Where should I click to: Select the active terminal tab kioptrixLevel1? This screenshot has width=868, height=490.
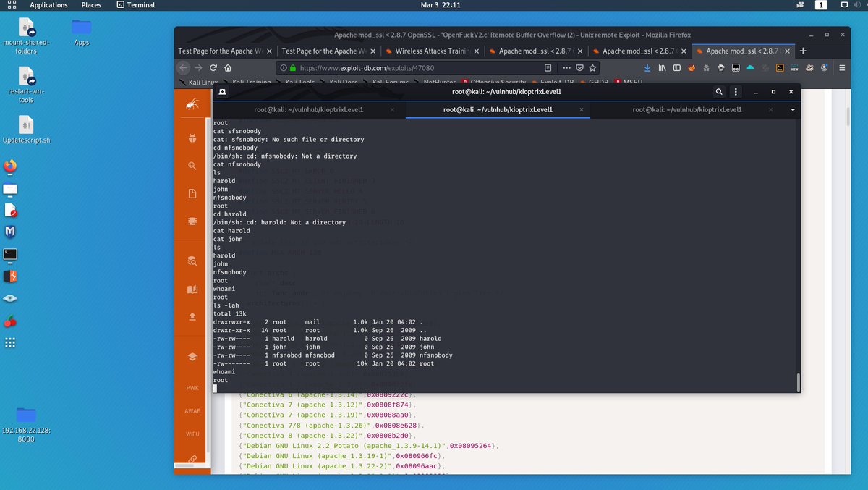[x=498, y=109]
